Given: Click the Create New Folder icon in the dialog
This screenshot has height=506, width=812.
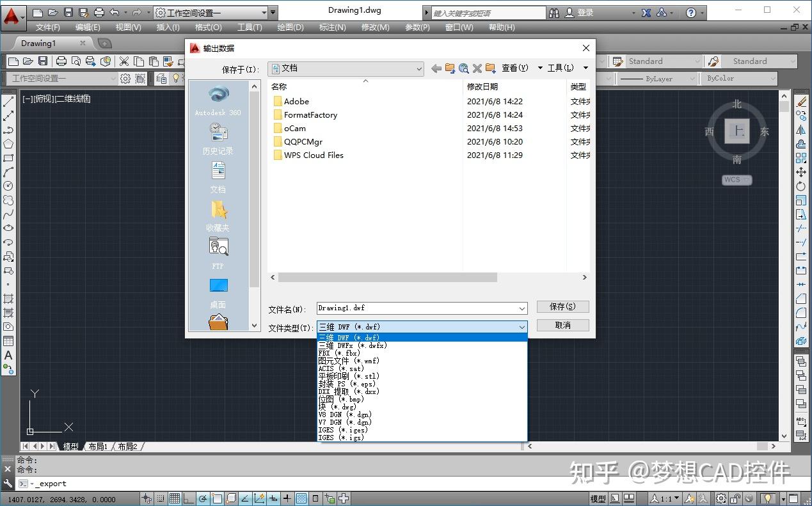Looking at the screenshot, I should 490,68.
